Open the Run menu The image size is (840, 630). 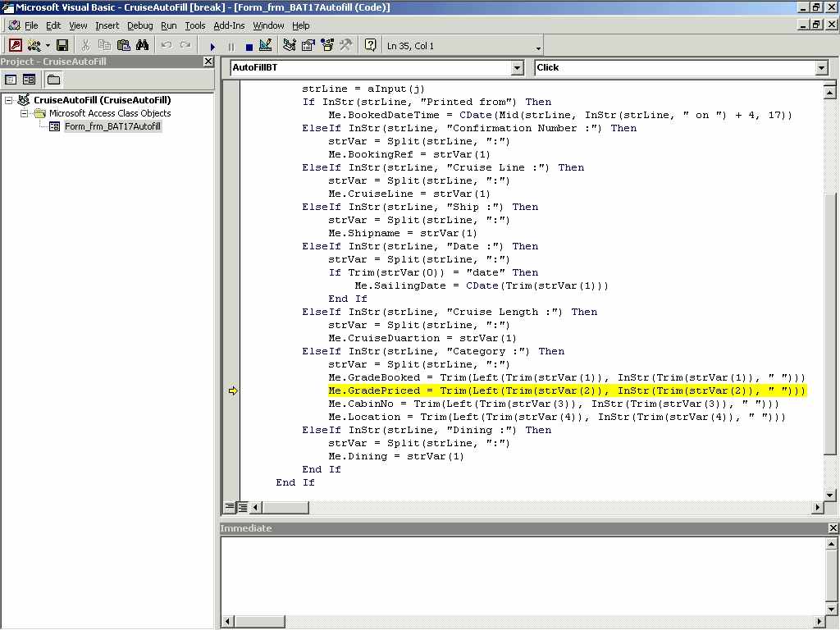[x=168, y=25]
